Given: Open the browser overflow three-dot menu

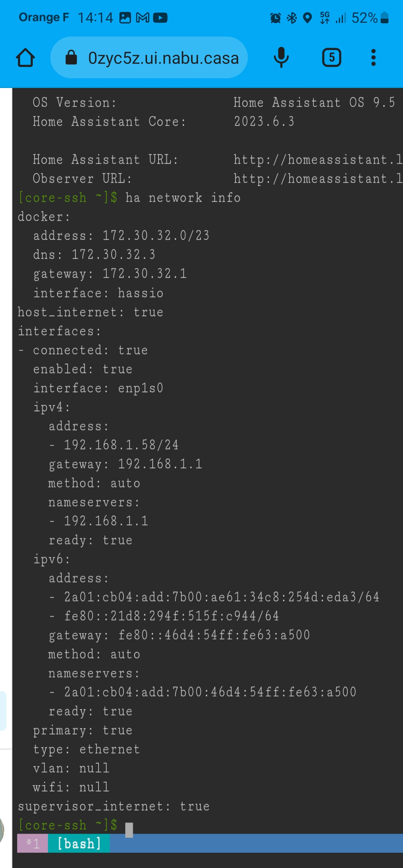Looking at the screenshot, I should click(x=373, y=57).
